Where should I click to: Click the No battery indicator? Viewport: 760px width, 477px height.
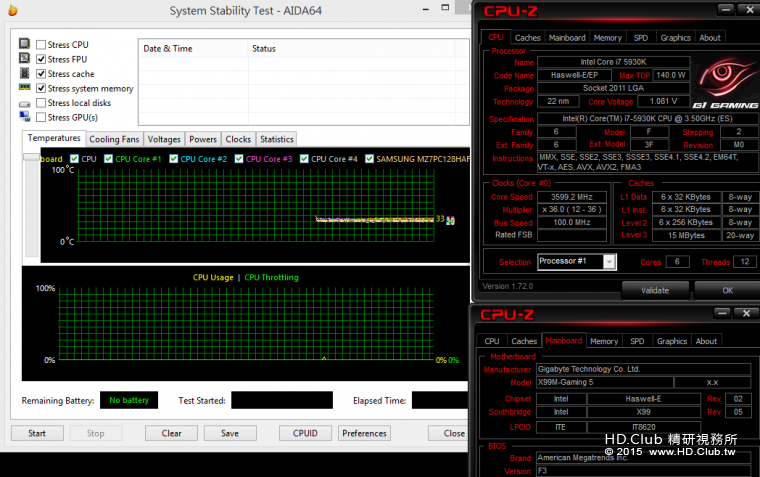pyautogui.click(x=129, y=400)
